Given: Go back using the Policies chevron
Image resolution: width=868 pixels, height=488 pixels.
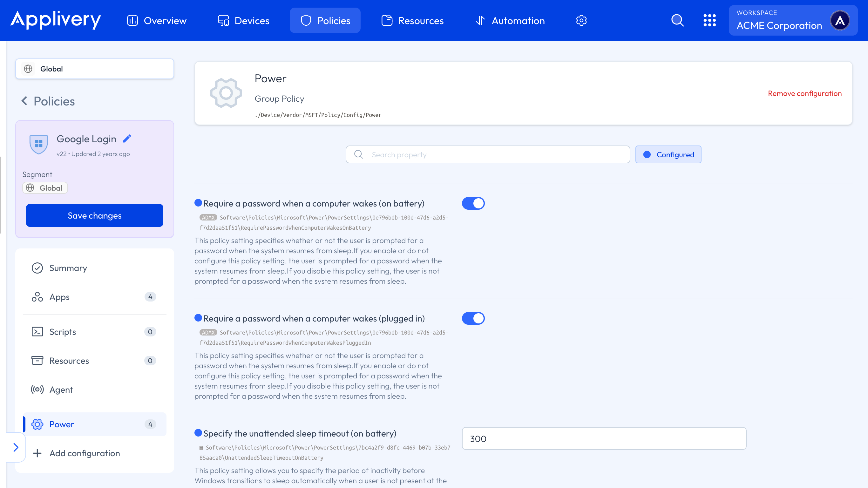Looking at the screenshot, I should pyautogui.click(x=24, y=101).
